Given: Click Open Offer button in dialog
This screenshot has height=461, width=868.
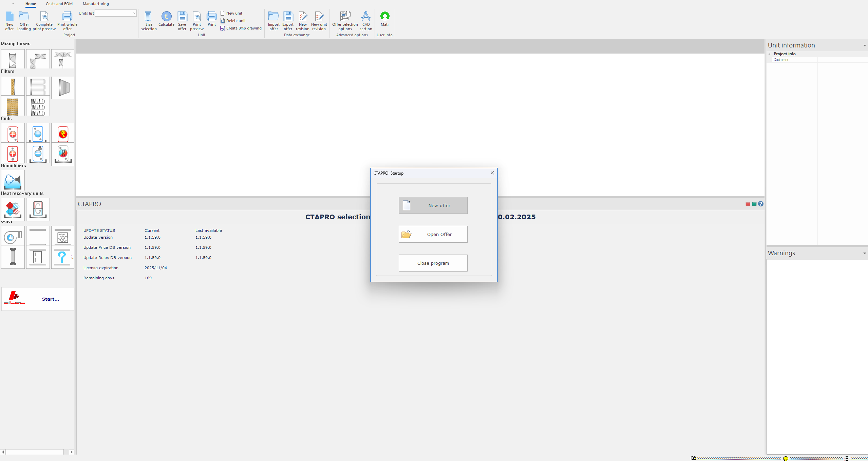Looking at the screenshot, I should point(433,234).
